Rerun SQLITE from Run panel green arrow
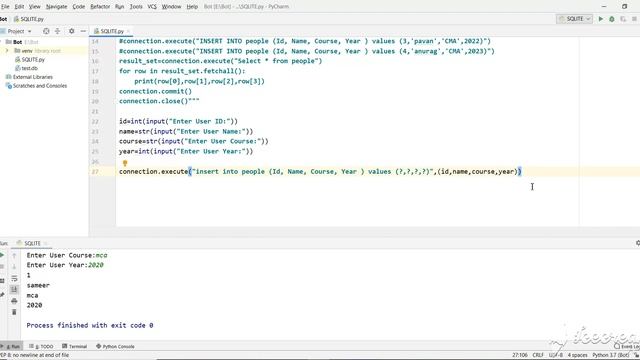This screenshot has width=640, height=360. [x=2, y=255]
